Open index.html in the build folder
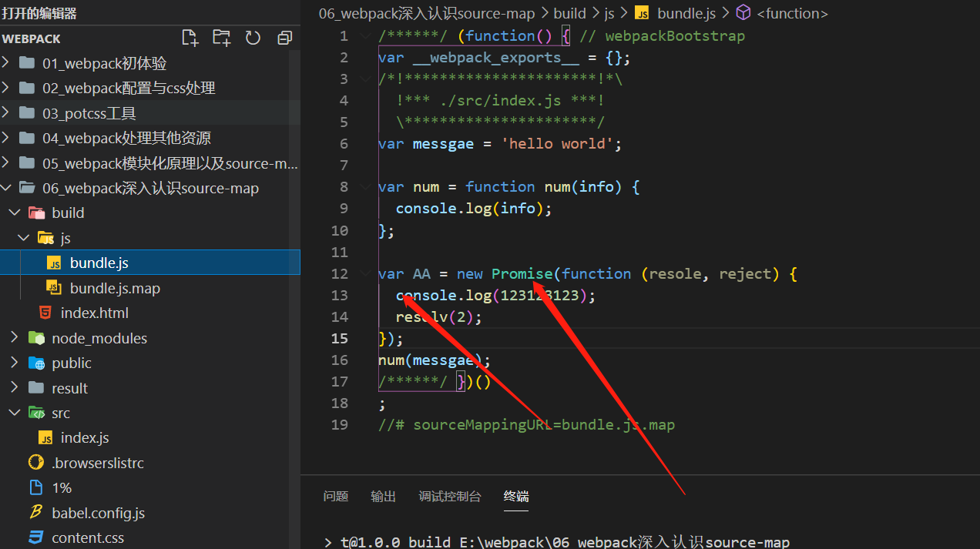 [94, 313]
